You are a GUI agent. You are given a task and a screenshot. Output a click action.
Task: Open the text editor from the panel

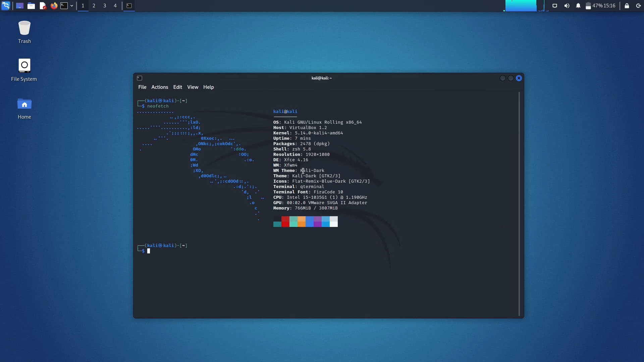pyautogui.click(x=43, y=5)
